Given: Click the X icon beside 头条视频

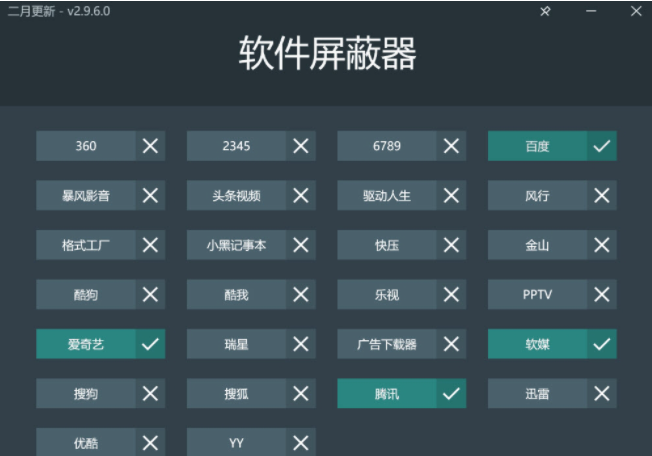Looking at the screenshot, I should [301, 195].
